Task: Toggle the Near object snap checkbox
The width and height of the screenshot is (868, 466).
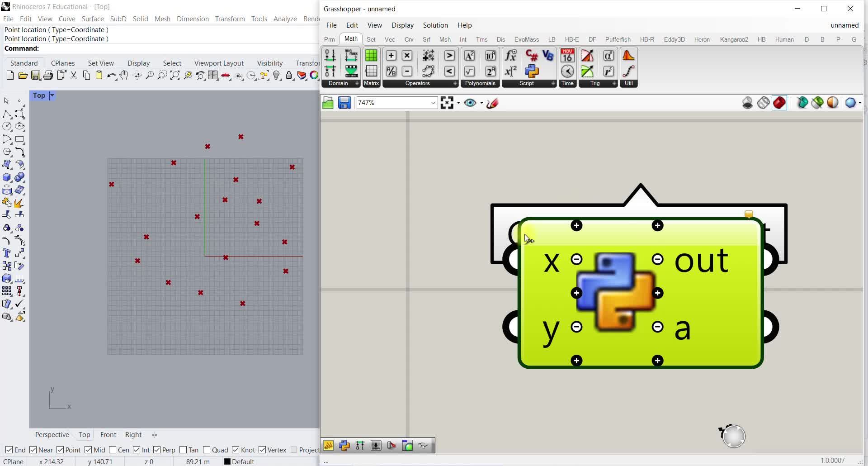Action: click(33, 450)
